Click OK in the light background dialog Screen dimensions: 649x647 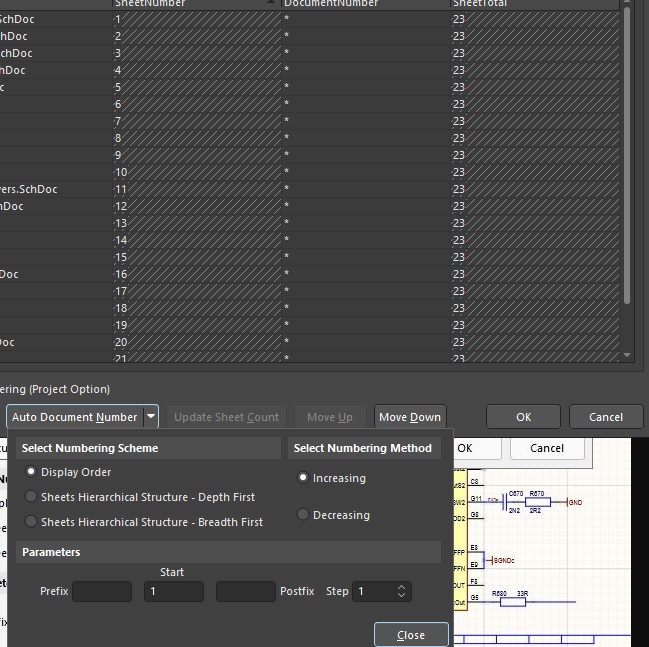click(x=478, y=448)
